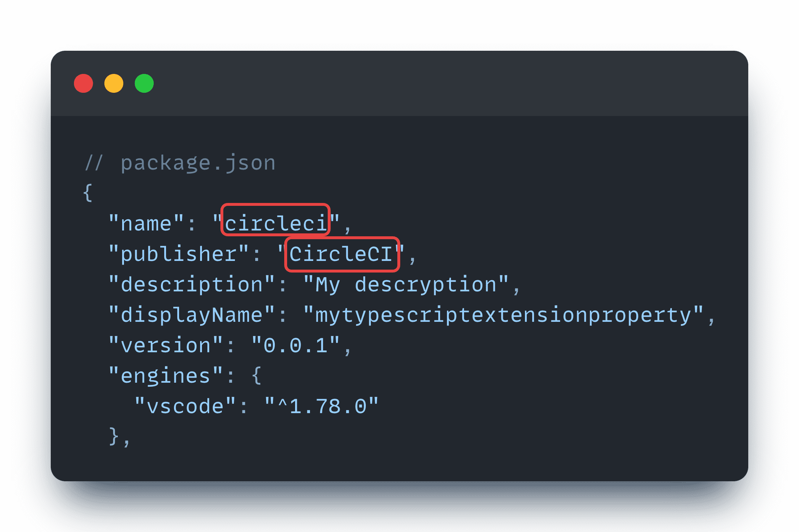Click the 0.0.1 version value

(x=295, y=345)
